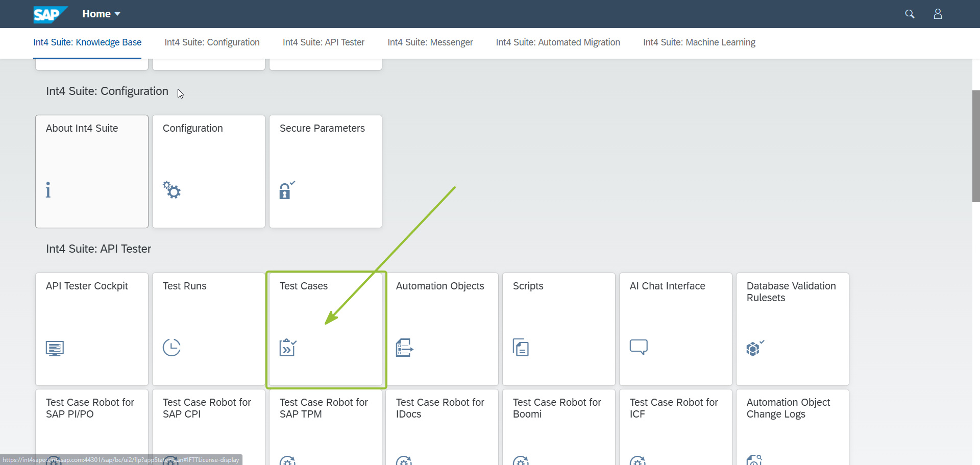
Task: Click the monitor icon on API Tester Cockpit tile
Action: click(x=55, y=348)
